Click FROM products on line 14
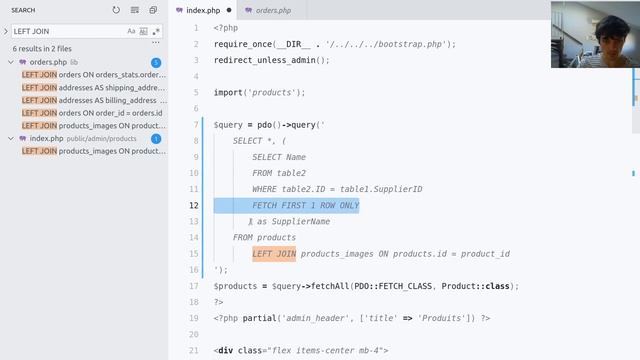This screenshot has width=640, height=360. point(264,238)
